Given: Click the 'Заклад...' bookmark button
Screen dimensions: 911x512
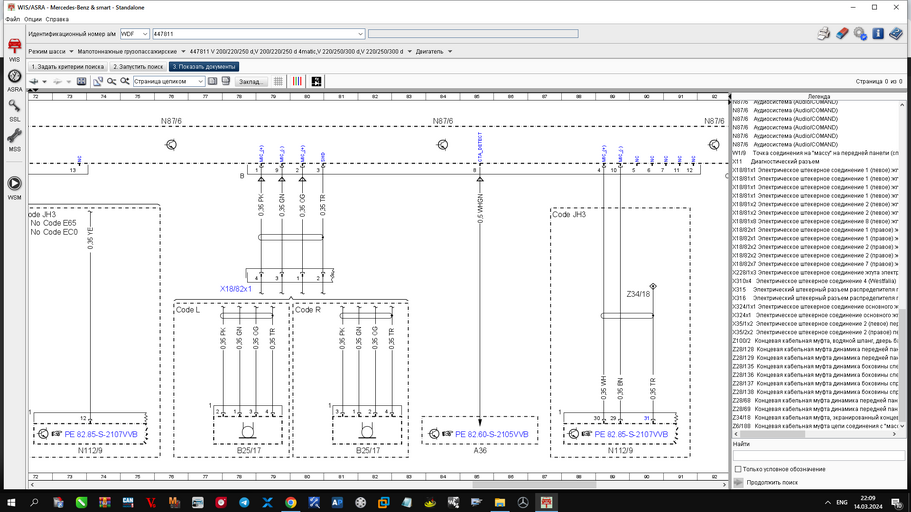Looking at the screenshot, I should [x=251, y=81].
